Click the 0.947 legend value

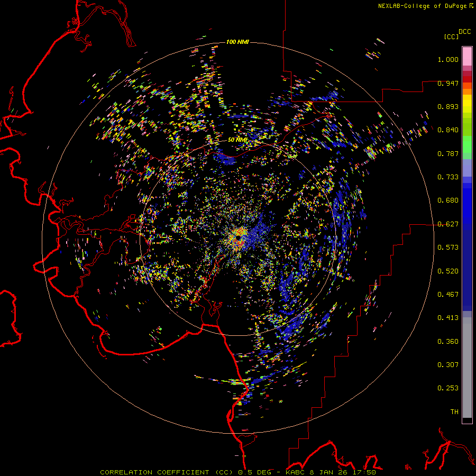(448, 83)
